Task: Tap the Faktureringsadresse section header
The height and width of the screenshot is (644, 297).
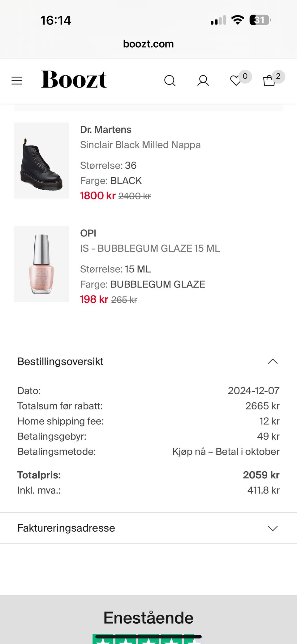Action: click(148, 528)
